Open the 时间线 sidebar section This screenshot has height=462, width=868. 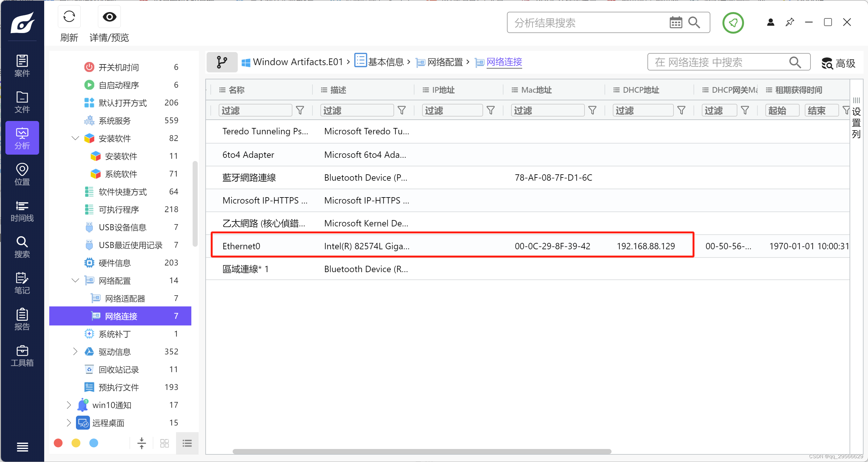click(22, 211)
